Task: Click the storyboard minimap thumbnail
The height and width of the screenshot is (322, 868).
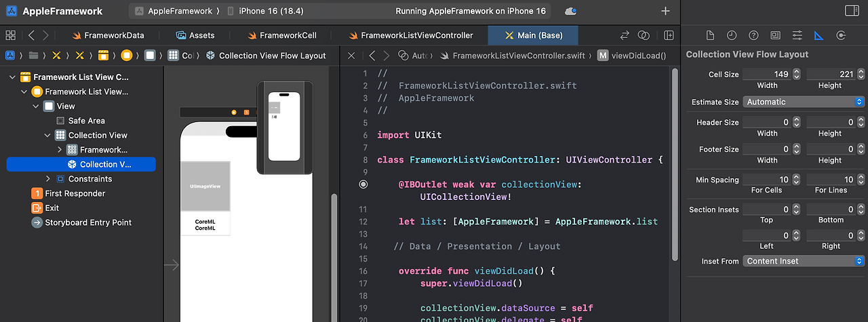Action: coord(285,127)
